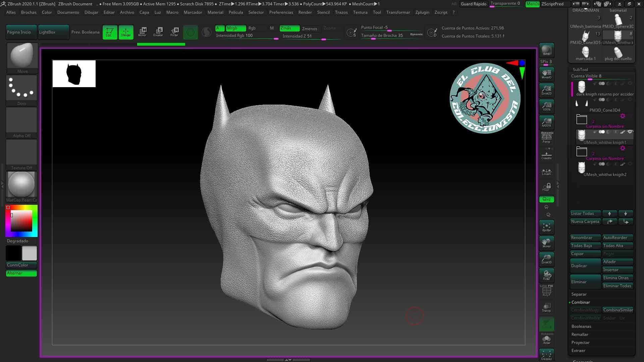This screenshot has height=362, width=644.
Task: Open the Tool menu
Action: click(x=377, y=12)
